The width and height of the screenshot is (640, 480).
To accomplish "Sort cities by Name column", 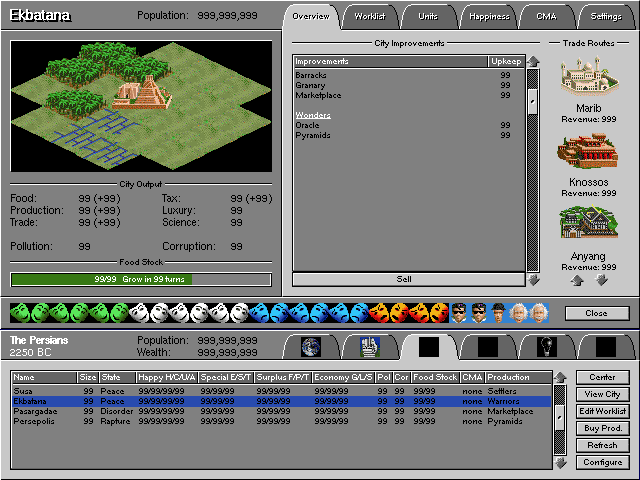I will (44, 377).
